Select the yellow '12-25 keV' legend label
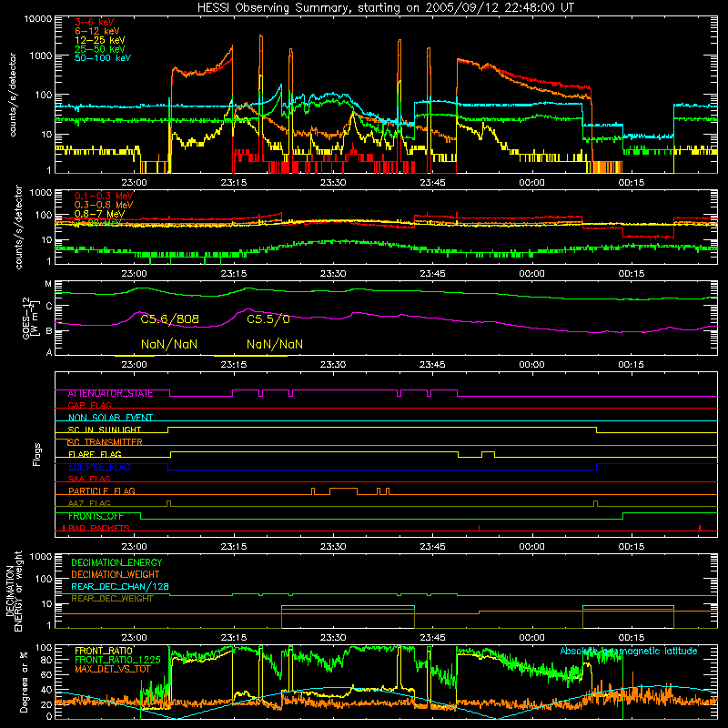Image resolution: width=728 pixels, height=728 pixels. 99,40
